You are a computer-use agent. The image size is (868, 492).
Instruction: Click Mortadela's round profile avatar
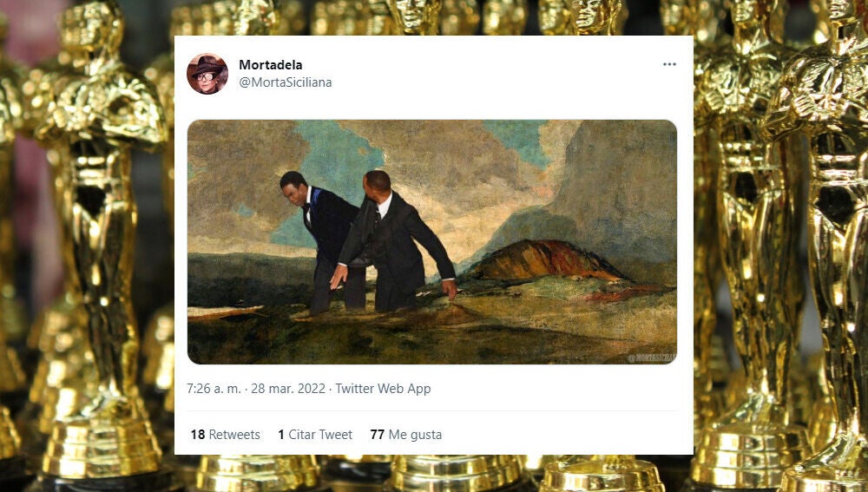(x=207, y=74)
